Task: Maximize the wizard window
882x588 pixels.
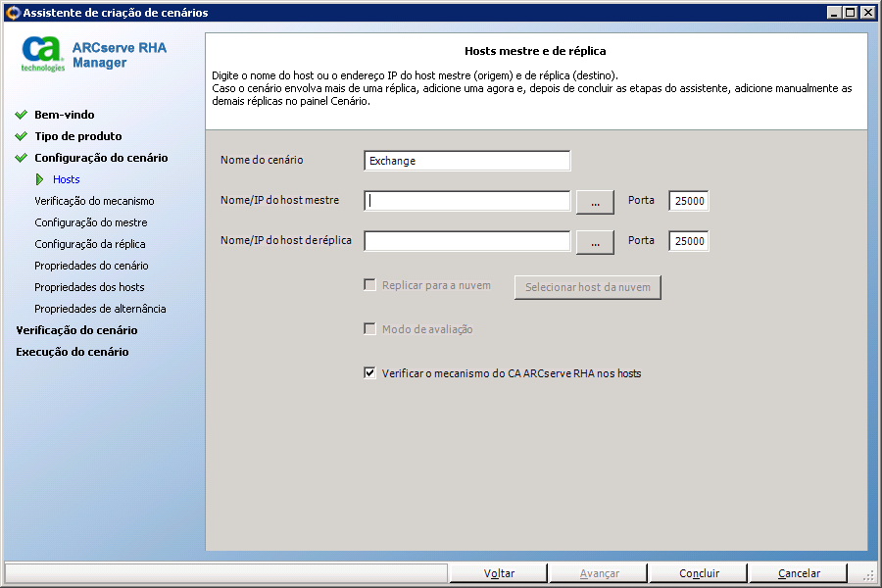Action: tap(850, 13)
